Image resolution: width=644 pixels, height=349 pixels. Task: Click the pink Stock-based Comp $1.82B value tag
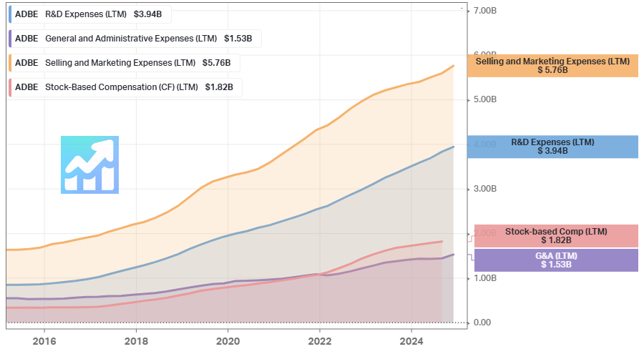[556, 236]
